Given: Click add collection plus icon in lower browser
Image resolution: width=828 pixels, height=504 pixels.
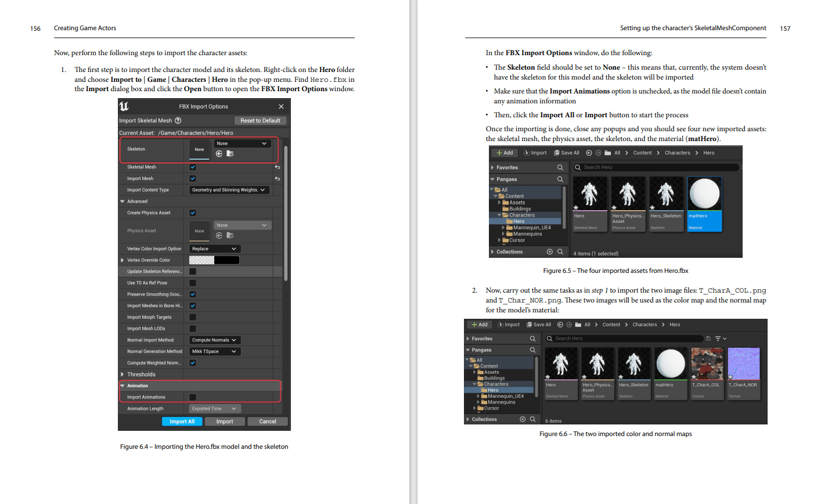Looking at the screenshot, I should 522,419.
